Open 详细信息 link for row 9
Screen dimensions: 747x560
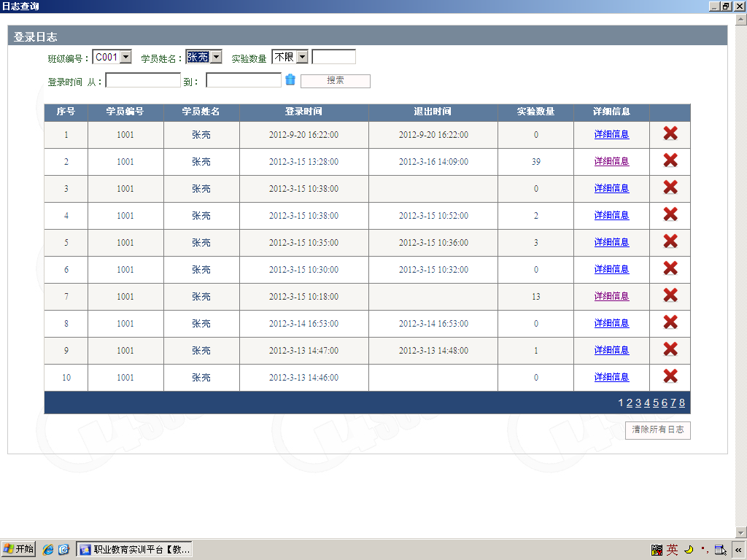point(612,350)
